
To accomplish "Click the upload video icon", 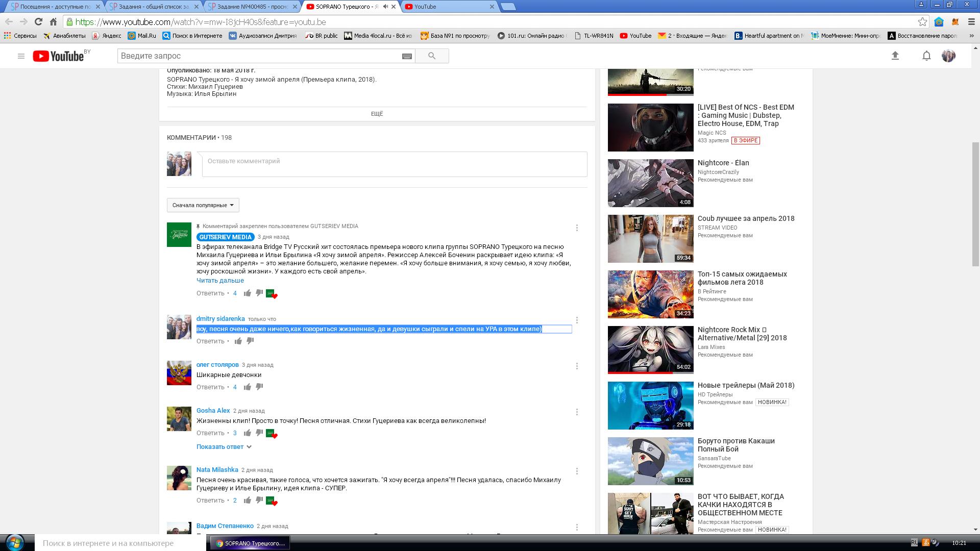I will 895,56.
